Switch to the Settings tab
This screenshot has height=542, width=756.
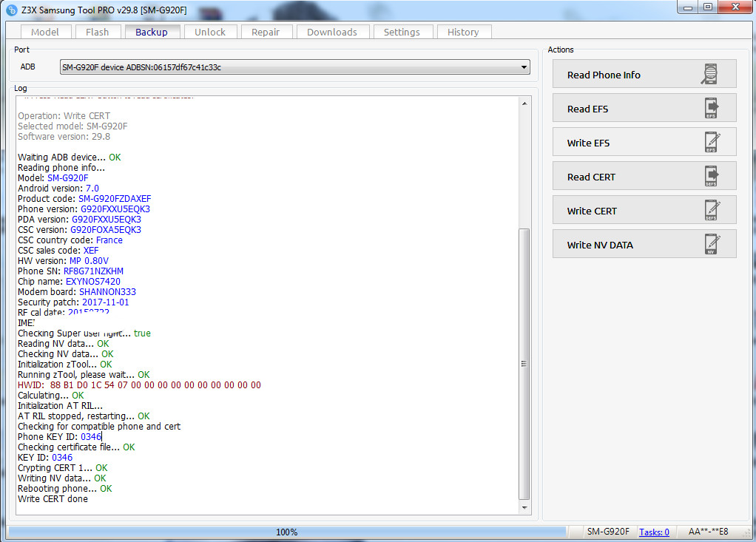point(402,32)
